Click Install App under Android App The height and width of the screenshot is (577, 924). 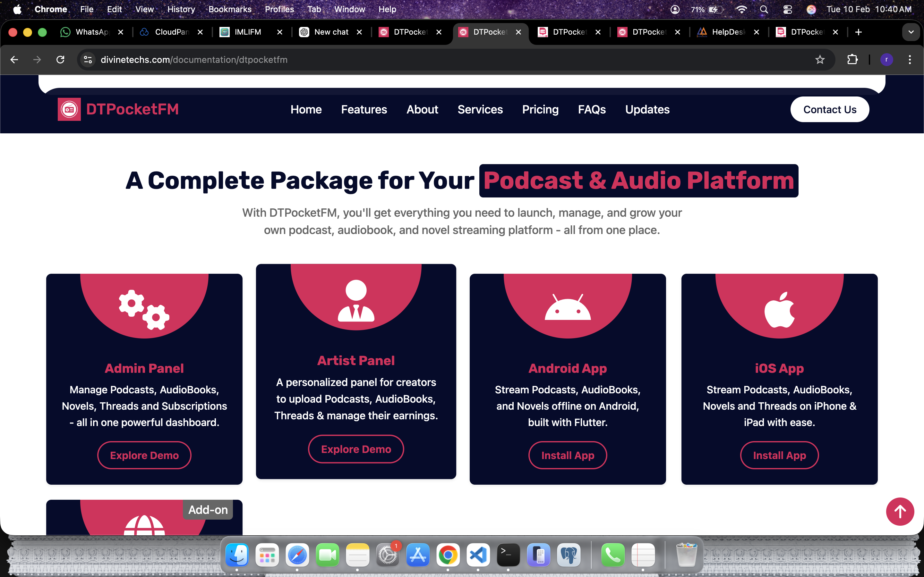click(x=567, y=455)
